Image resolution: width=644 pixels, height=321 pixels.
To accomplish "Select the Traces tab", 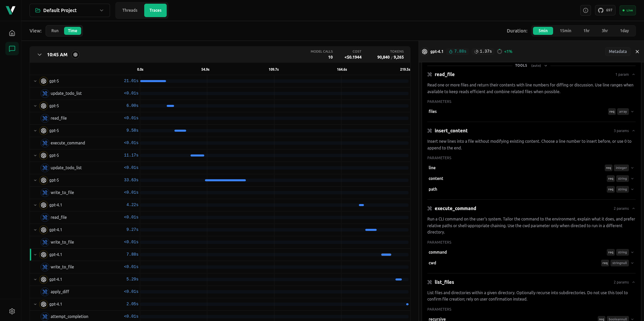I will click(155, 10).
